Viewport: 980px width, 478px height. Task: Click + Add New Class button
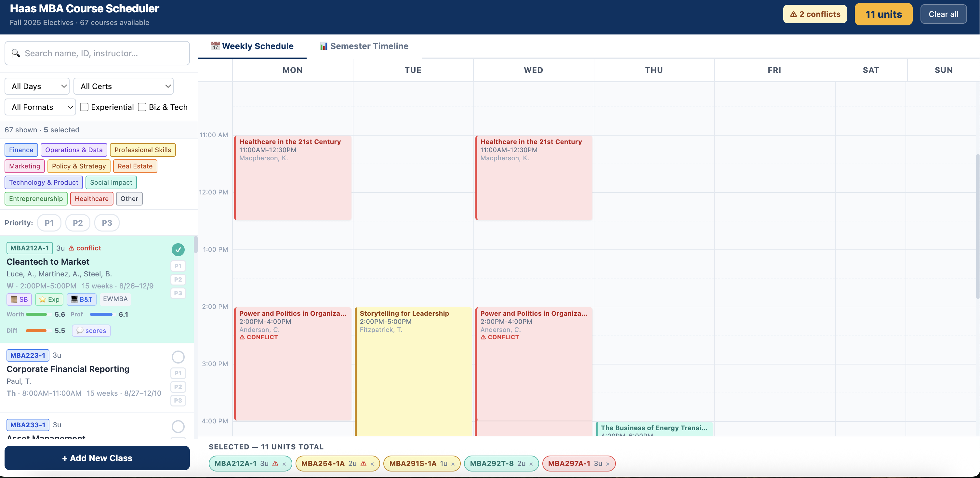pyautogui.click(x=97, y=458)
